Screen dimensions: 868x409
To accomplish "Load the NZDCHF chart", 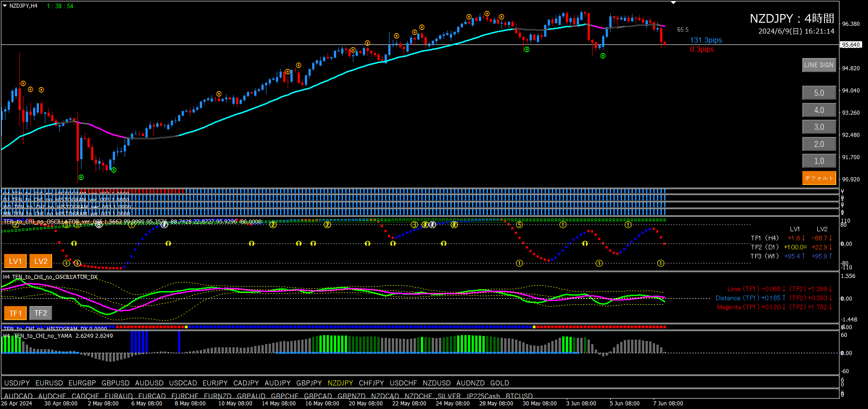I will (419, 396).
